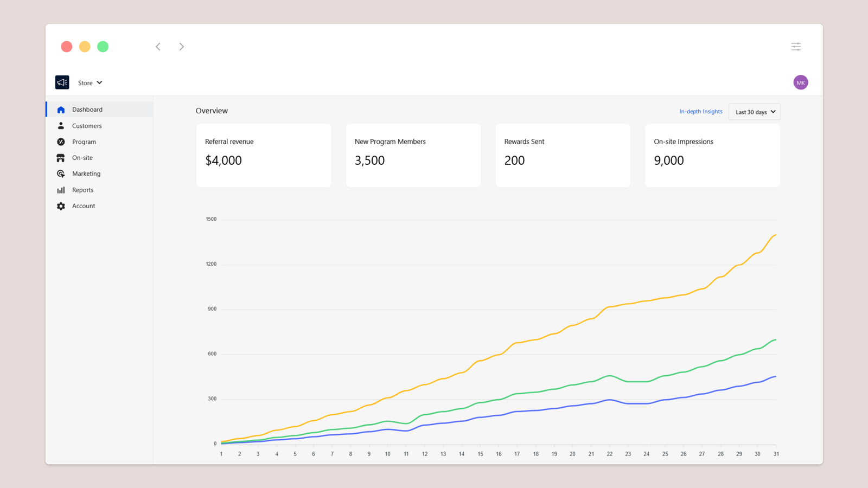868x488 pixels.
Task: Open the In-depth Insights link
Action: tap(700, 112)
